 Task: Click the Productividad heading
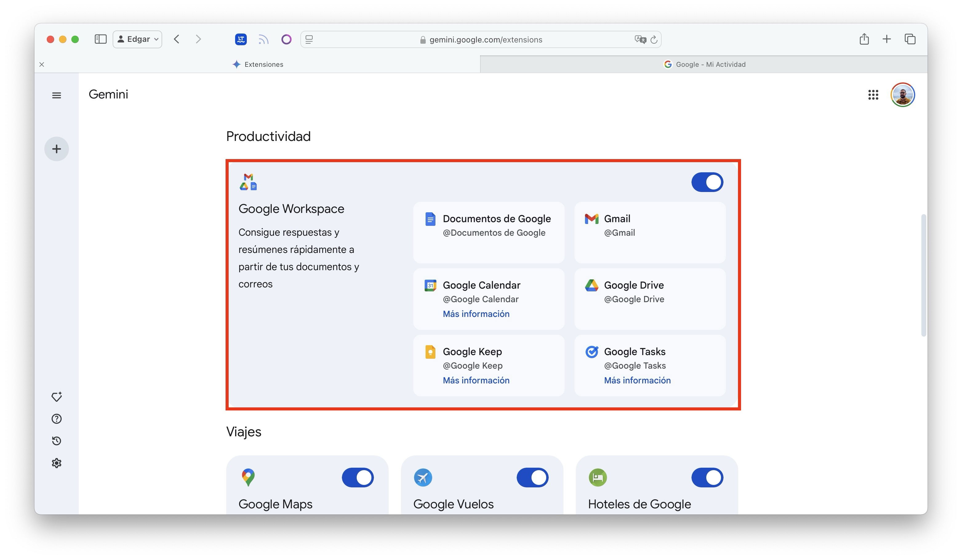[x=268, y=136]
